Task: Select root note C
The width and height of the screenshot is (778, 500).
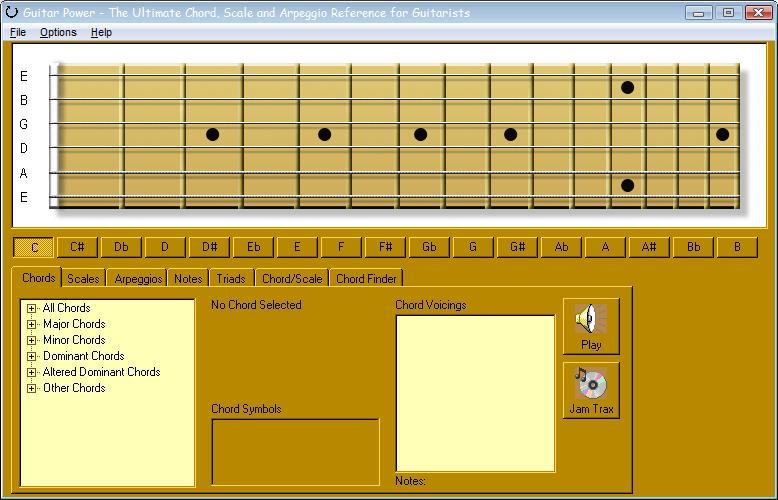Action: [34, 247]
